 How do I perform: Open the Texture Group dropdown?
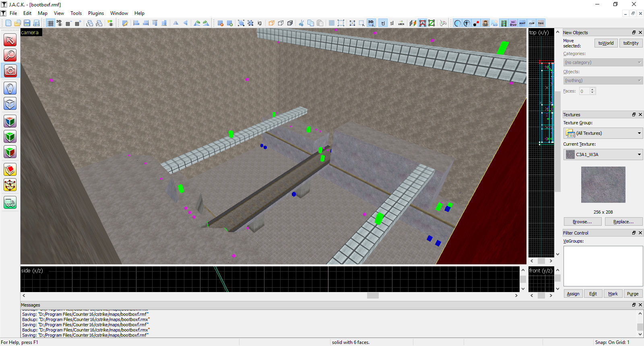603,133
